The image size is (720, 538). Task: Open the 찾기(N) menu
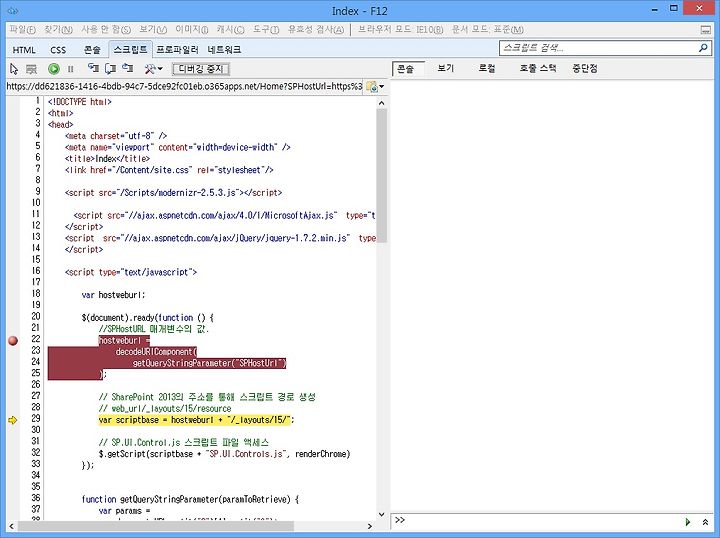point(58,30)
